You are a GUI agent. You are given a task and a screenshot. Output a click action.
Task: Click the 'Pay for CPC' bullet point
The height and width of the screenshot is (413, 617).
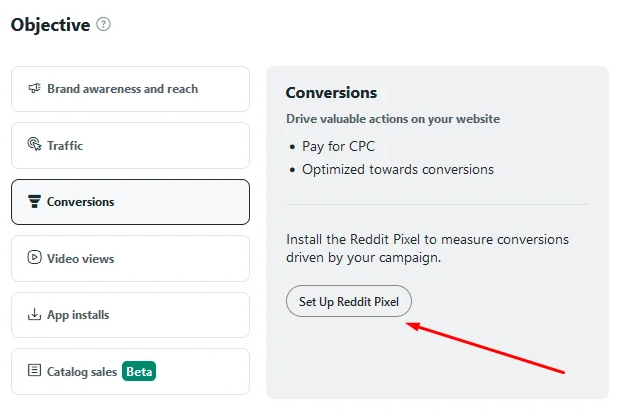[338, 146]
